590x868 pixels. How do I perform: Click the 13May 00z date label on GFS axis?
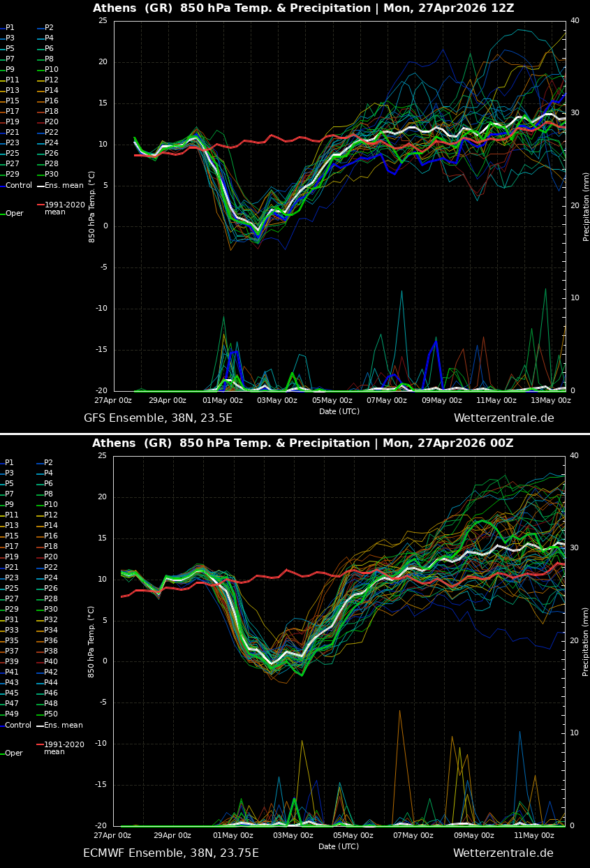tap(551, 400)
